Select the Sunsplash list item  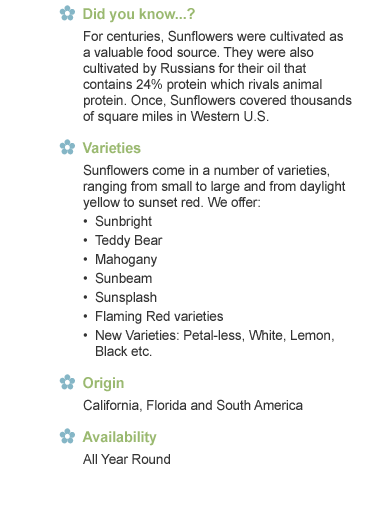pyautogui.click(x=126, y=298)
